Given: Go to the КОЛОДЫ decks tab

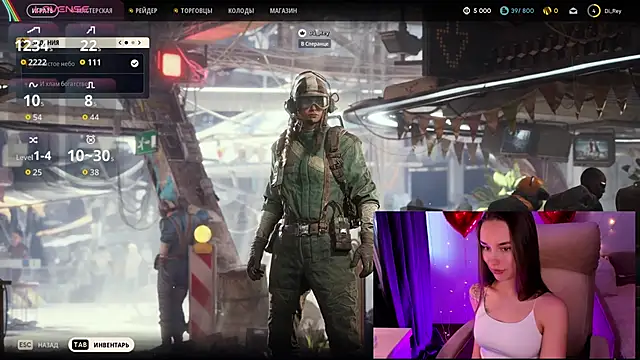Looking at the screenshot, I should point(241,11).
